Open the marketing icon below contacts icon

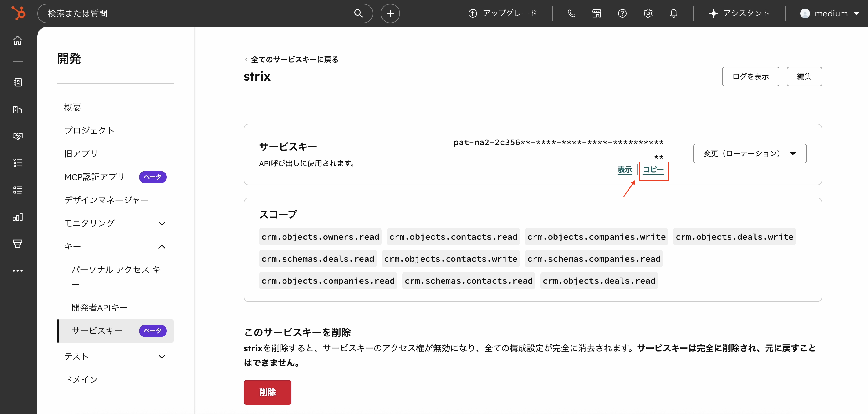(17, 109)
